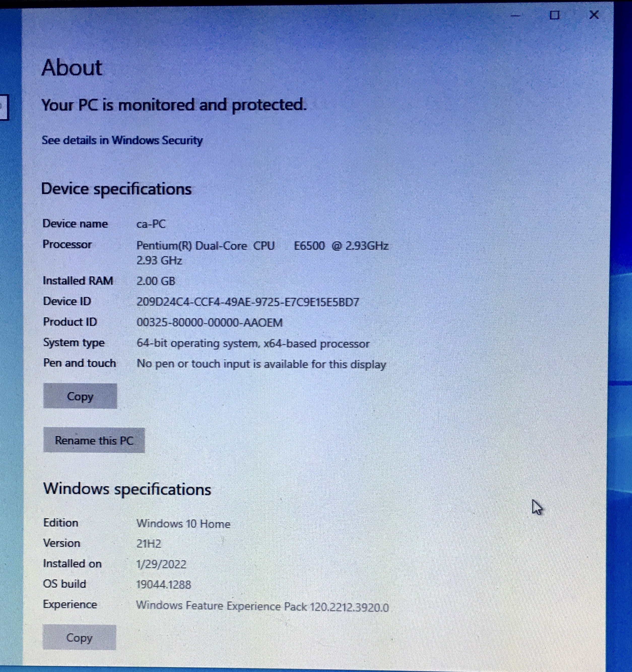Screen dimensions: 632x672
Task: Click the Pentium Dual-Core processor text
Action: click(262, 245)
